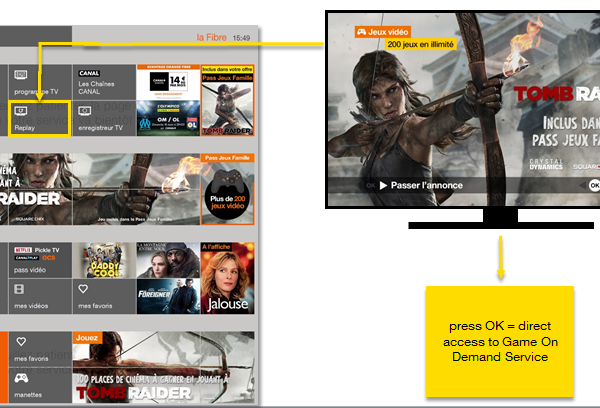Open mes favoris tile beside mes vidéos
This screenshot has height=408, width=600.
click(x=104, y=296)
